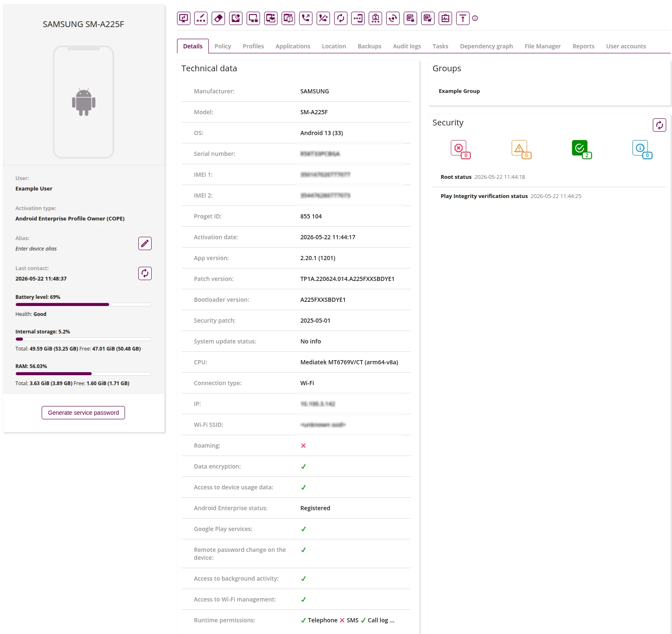Open the User accounts tab
This screenshot has width=672, height=634.
click(x=626, y=46)
